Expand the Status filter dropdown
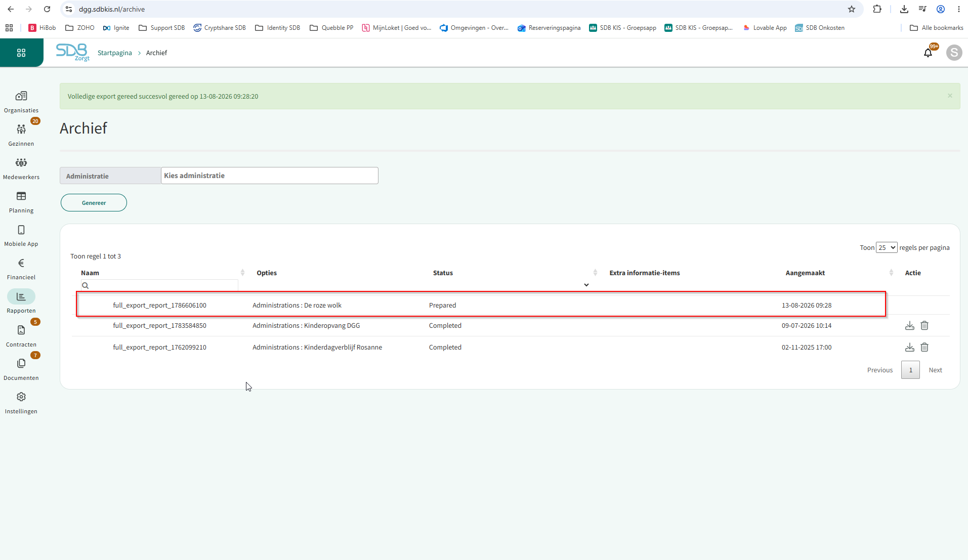The width and height of the screenshot is (968, 560). point(586,285)
